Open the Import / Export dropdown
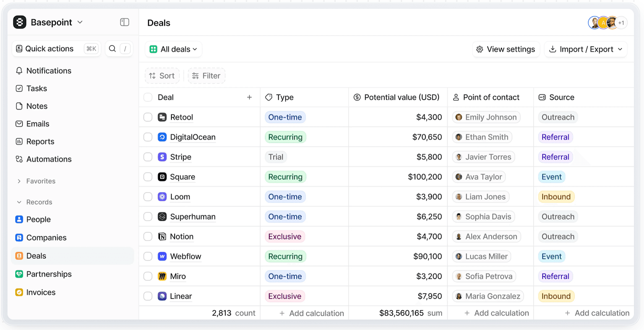 [x=586, y=49]
